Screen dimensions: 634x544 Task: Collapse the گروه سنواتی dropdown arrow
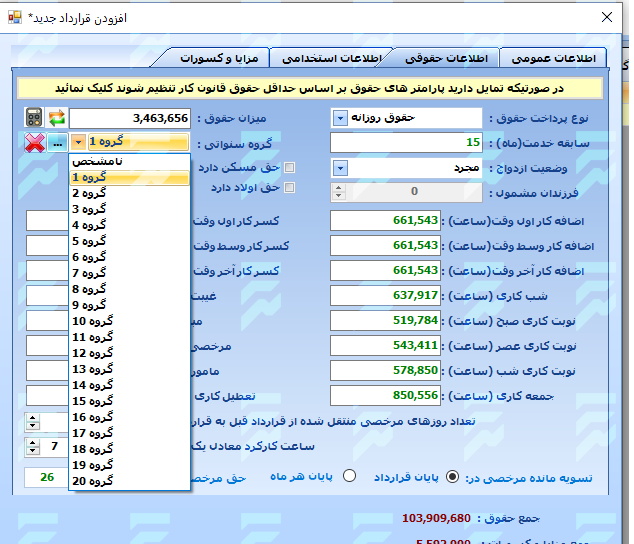coord(78,142)
